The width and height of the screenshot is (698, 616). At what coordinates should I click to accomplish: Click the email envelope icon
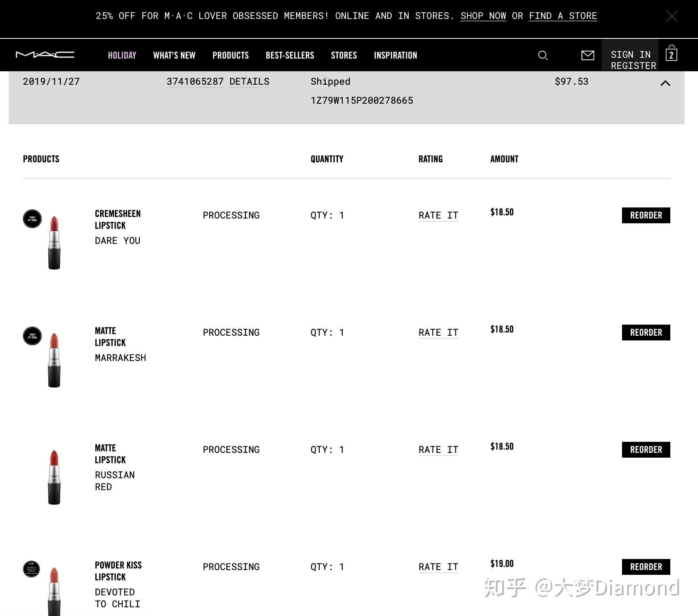coord(588,55)
